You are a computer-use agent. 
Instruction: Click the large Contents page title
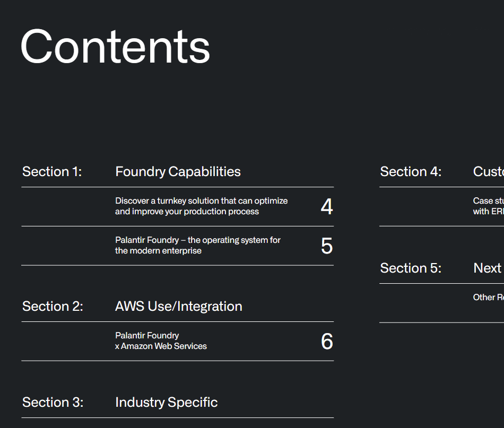click(x=115, y=47)
